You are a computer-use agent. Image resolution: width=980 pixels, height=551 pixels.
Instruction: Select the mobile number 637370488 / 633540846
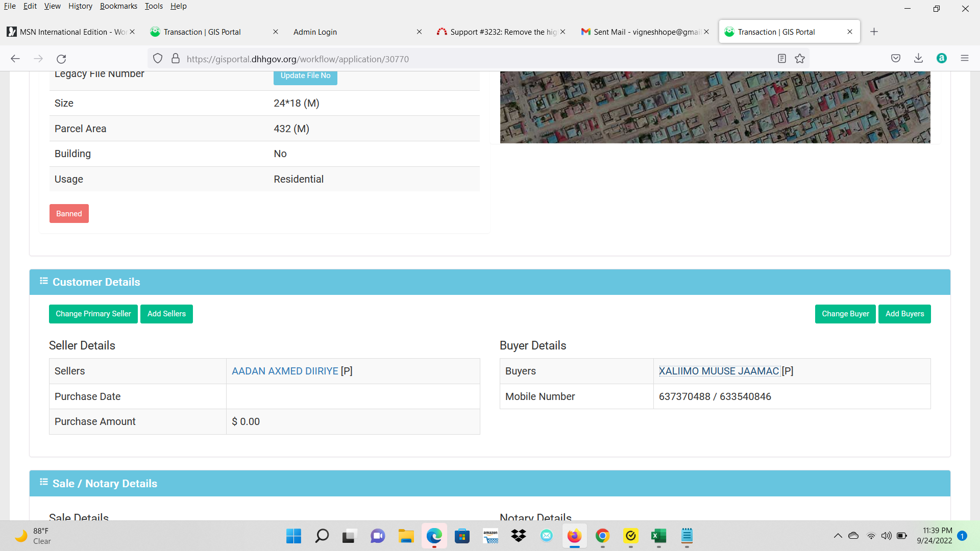(715, 396)
